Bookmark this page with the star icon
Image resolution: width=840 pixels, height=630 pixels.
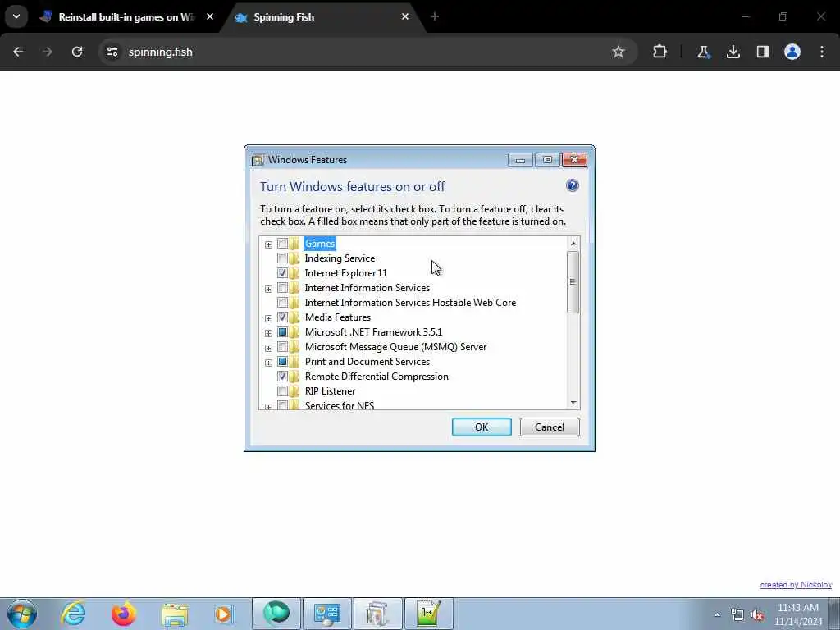point(619,52)
